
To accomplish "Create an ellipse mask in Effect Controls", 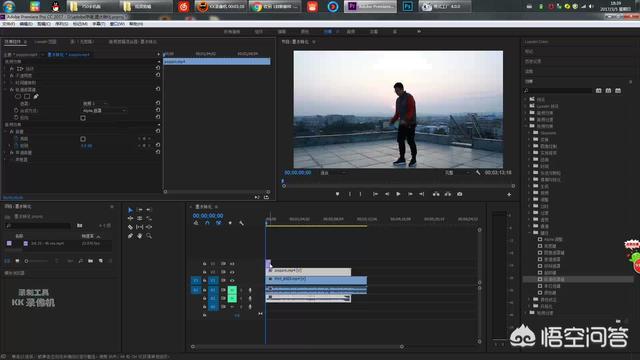I will coord(18,97).
